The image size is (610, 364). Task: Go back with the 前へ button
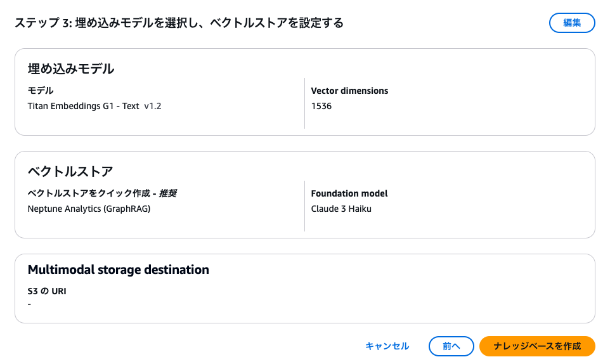(x=451, y=346)
